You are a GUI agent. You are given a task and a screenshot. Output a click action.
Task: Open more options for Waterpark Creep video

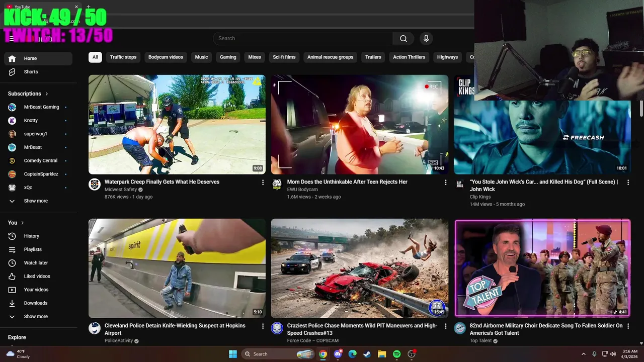[263, 183]
